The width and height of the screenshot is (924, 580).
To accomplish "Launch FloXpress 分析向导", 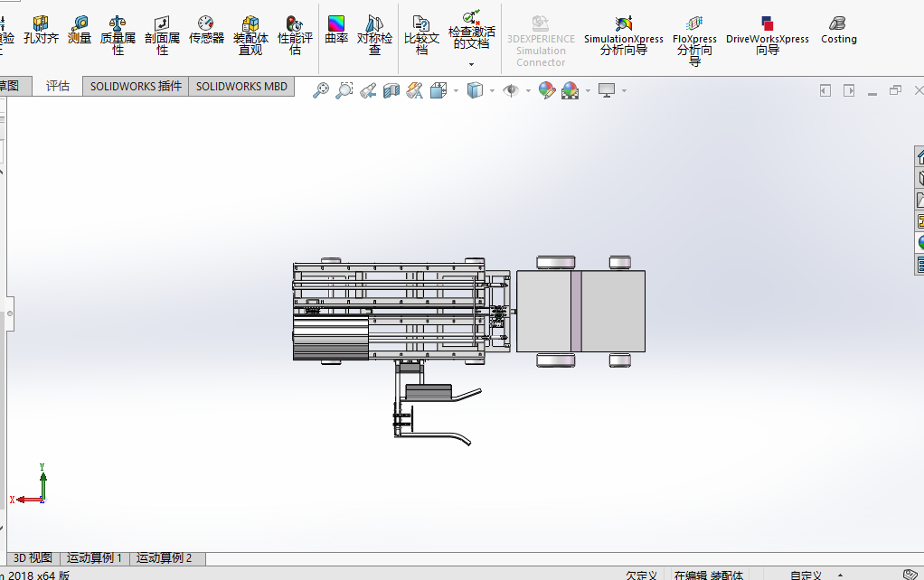I will coord(694,40).
